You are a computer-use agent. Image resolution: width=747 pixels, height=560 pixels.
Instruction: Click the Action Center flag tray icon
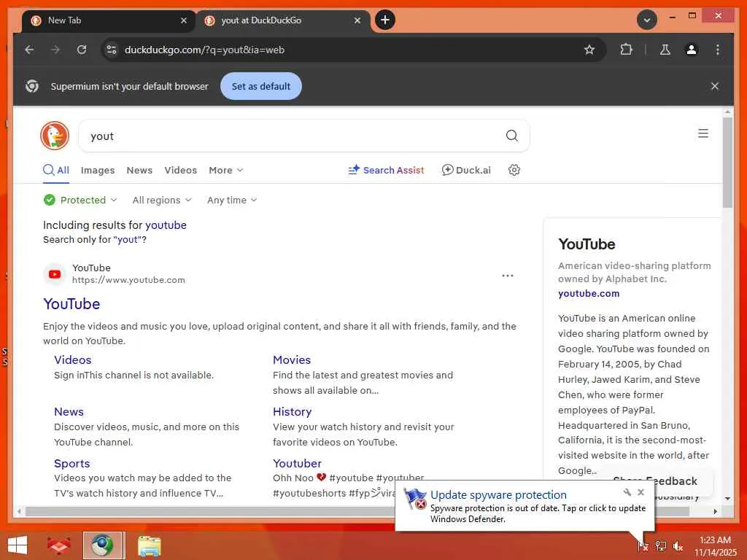(x=643, y=545)
